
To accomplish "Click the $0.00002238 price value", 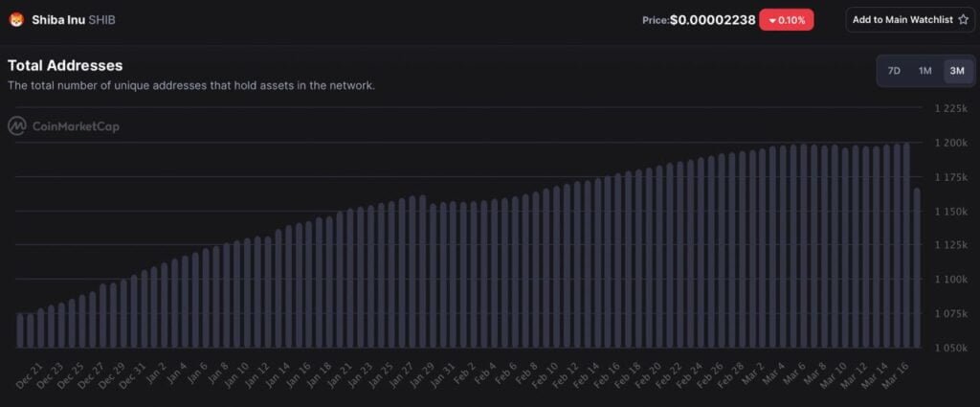I will click(x=712, y=20).
